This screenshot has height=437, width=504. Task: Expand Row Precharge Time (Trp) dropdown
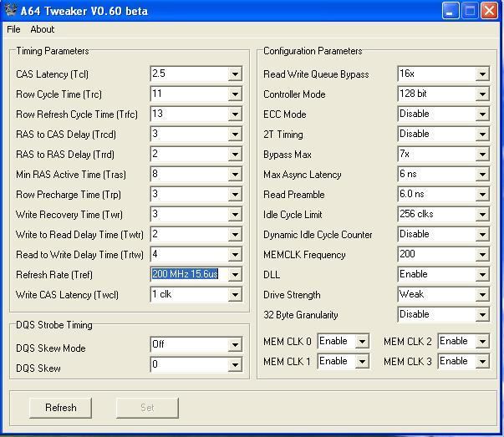click(x=236, y=195)
